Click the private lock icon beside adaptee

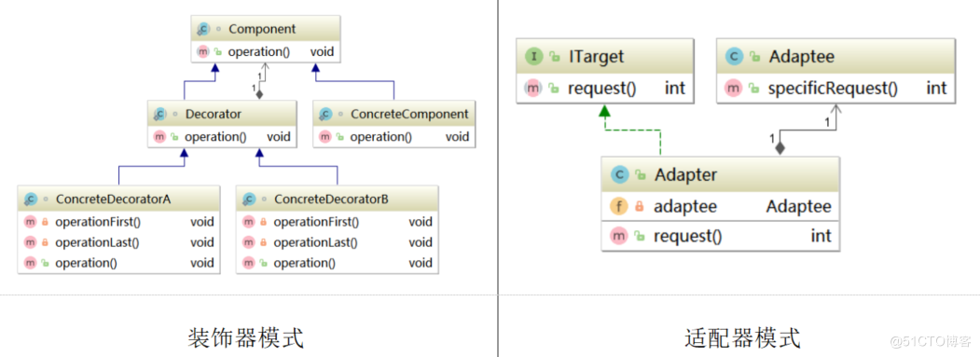(x=640, y=206)
